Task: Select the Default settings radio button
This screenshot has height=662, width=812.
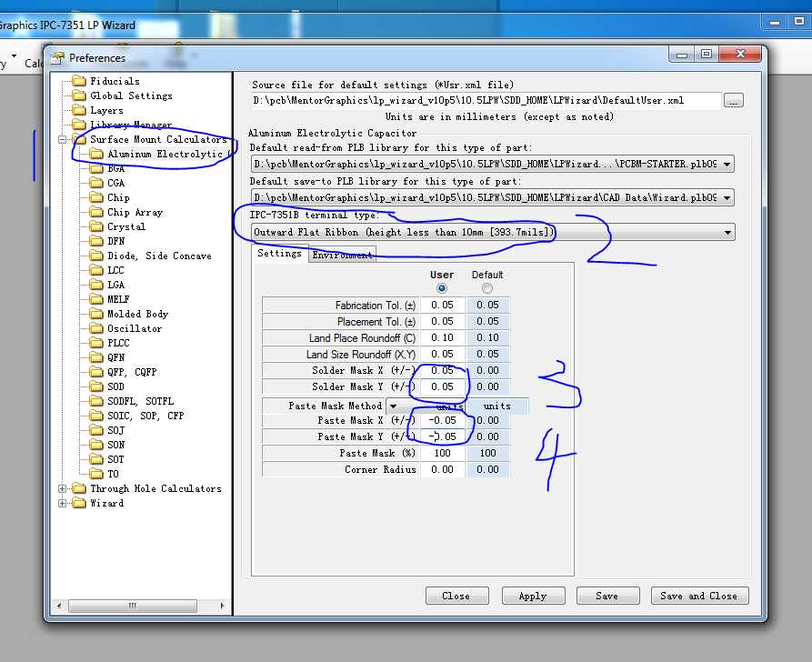Action: click(486, 288)
